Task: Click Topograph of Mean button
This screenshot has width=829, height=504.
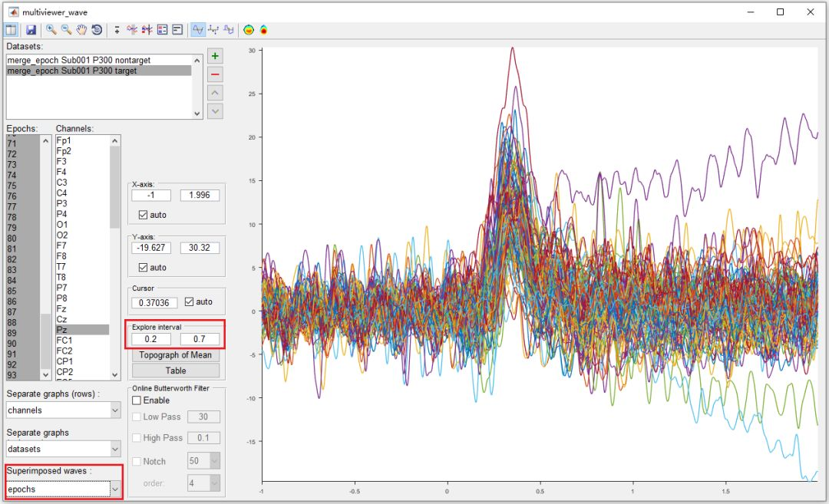Action: 176,355
